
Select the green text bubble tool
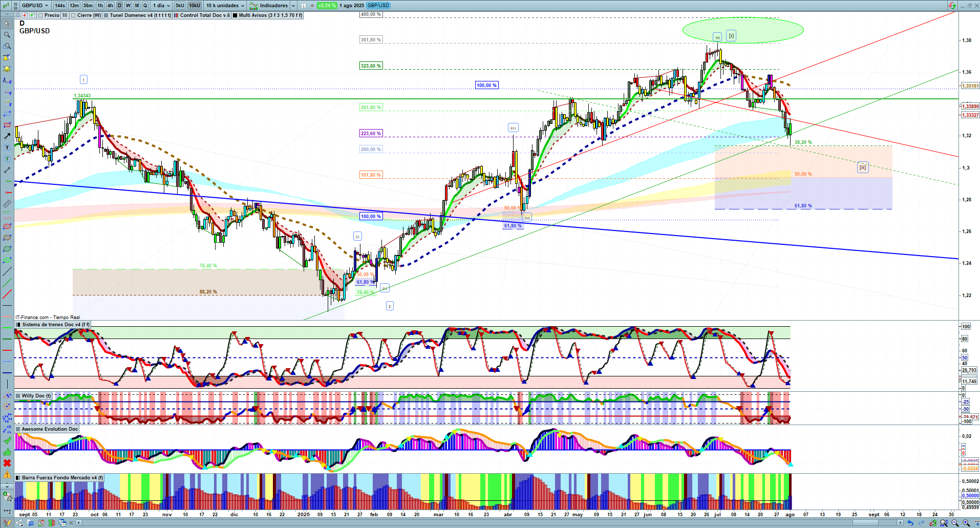click(x=7, y=159)
